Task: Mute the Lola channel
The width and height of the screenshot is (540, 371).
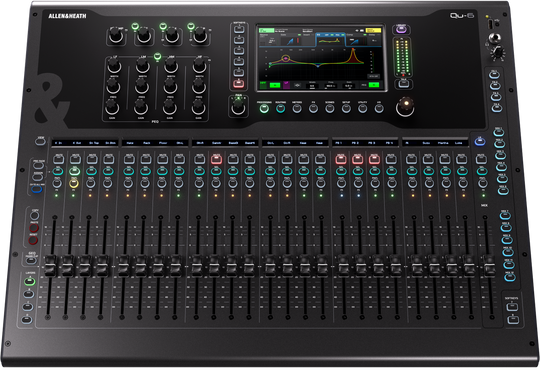Action: point(461,159)
